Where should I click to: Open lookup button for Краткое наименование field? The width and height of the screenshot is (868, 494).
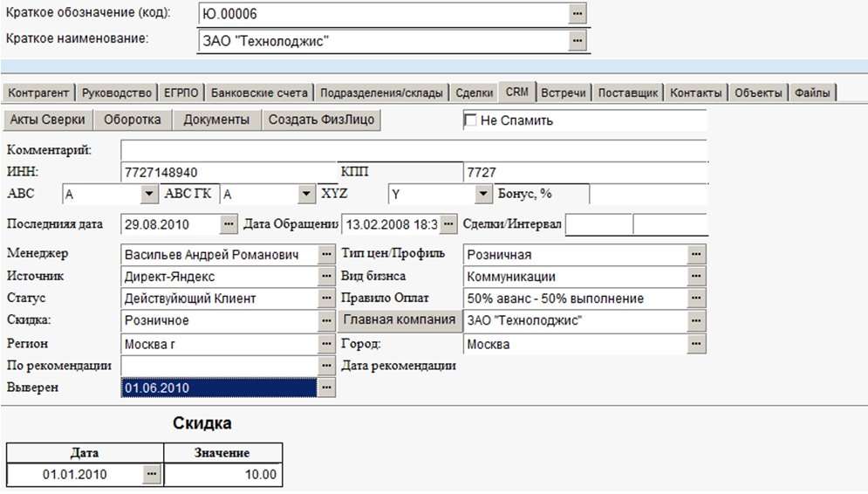(x=578, y=40)
